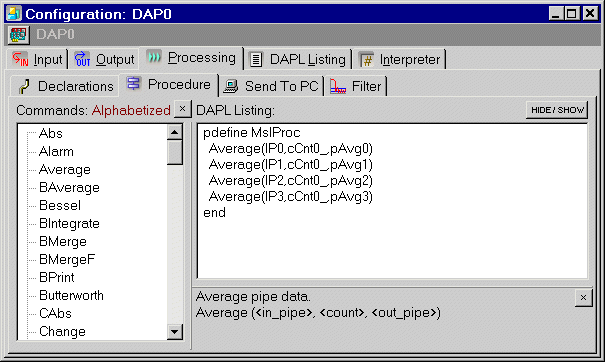Minimize the Configuration: DAP0 window

pyautogui.click(x=556, y=14)
